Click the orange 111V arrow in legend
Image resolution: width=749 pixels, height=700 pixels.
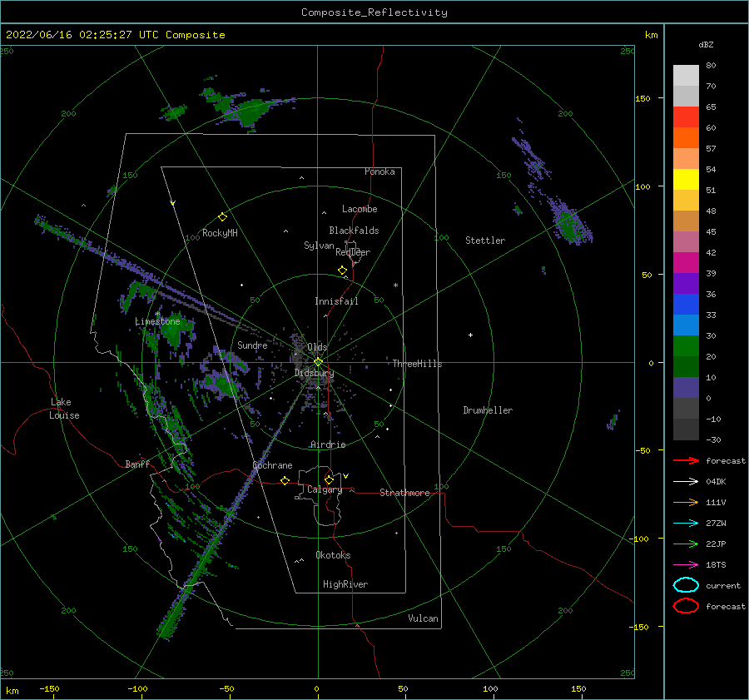pos(686,502)
